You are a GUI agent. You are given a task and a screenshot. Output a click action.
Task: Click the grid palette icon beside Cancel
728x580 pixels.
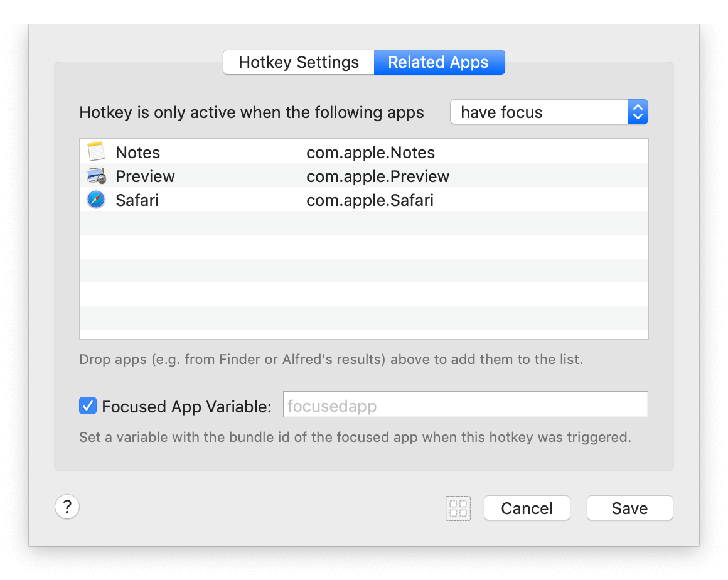coord(458,508)
